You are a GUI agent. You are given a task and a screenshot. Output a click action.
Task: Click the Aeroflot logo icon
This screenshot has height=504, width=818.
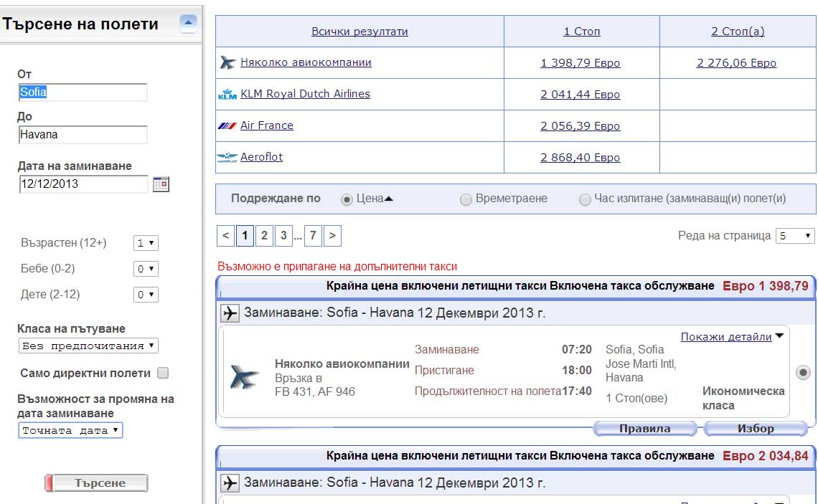click(227, 157)
